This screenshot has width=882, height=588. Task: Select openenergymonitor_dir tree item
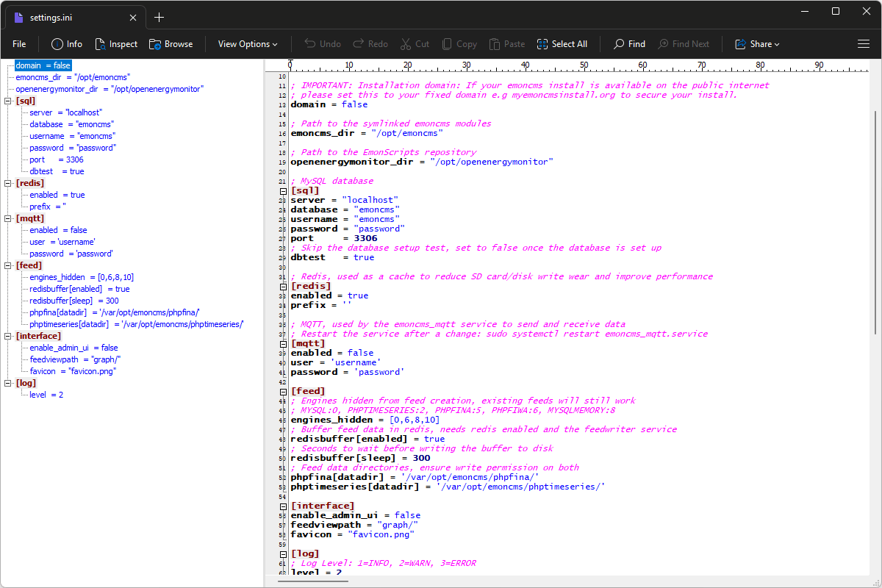coord(110,89)
